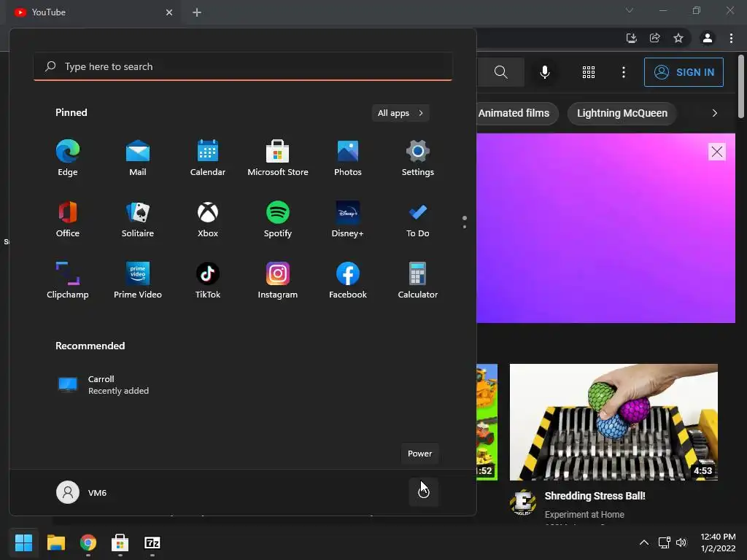Screen dimensions: 747x560
Task: Launch the Facebook app
Action: tap(348, 281)
